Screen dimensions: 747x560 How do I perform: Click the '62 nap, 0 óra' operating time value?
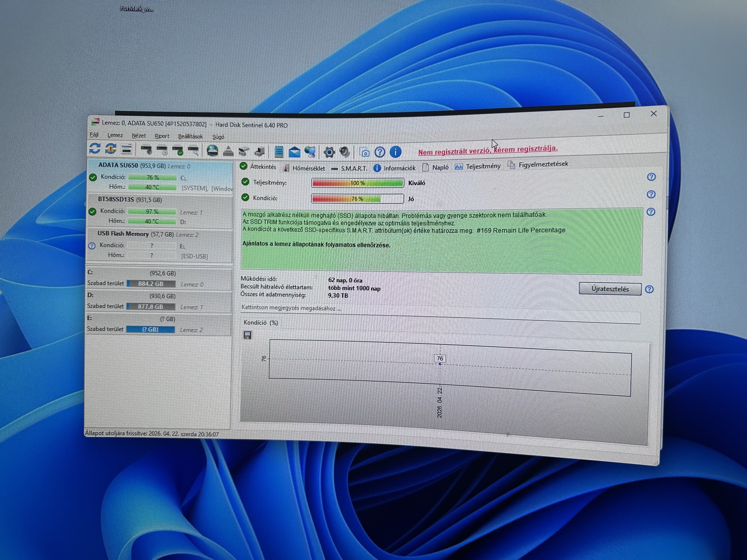(x=345, y=280)
